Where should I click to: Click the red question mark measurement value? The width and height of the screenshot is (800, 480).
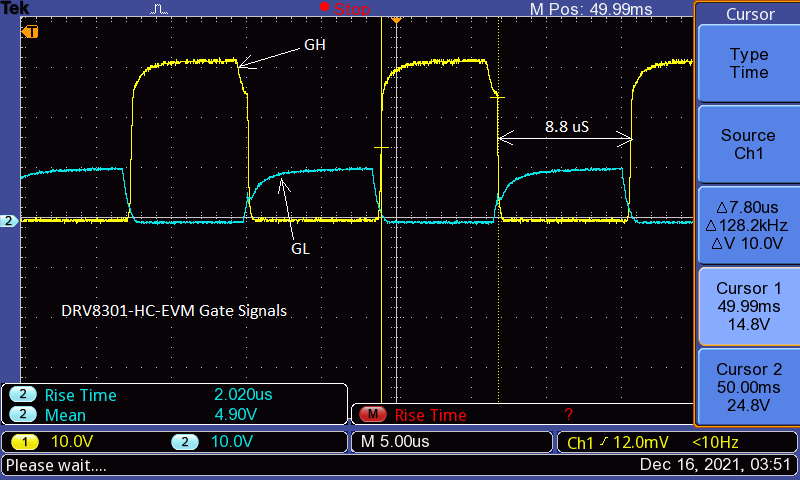click(569, 414)
